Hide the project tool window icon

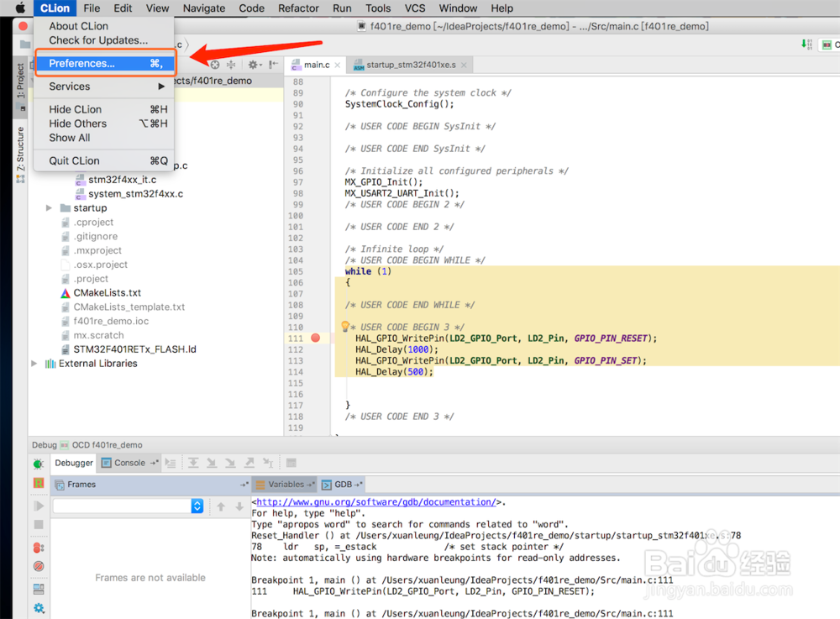274,65
